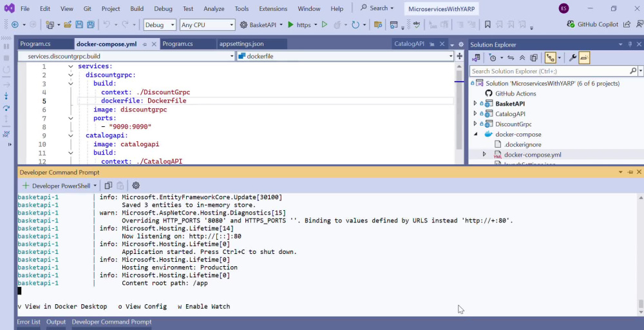
Task: Click the Search Solution Explorer input field
Action: [x=551, y=71]
